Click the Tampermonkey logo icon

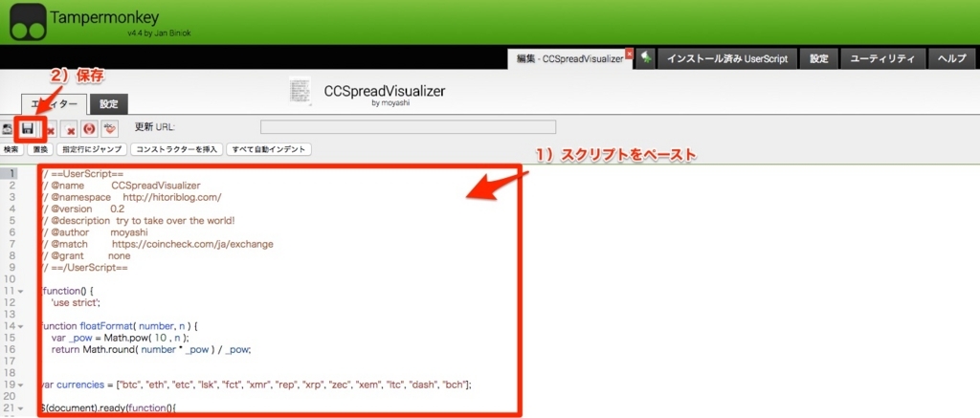click(28, 22)
